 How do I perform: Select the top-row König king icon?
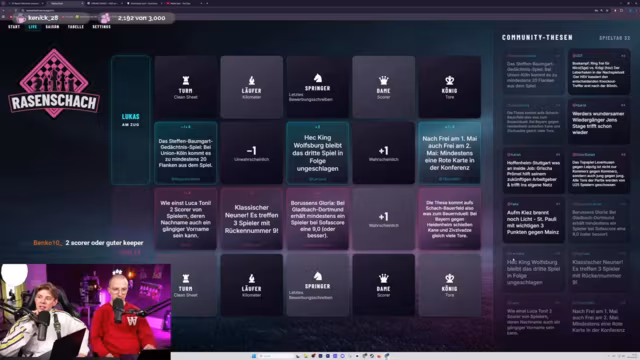tap(449, 80)
